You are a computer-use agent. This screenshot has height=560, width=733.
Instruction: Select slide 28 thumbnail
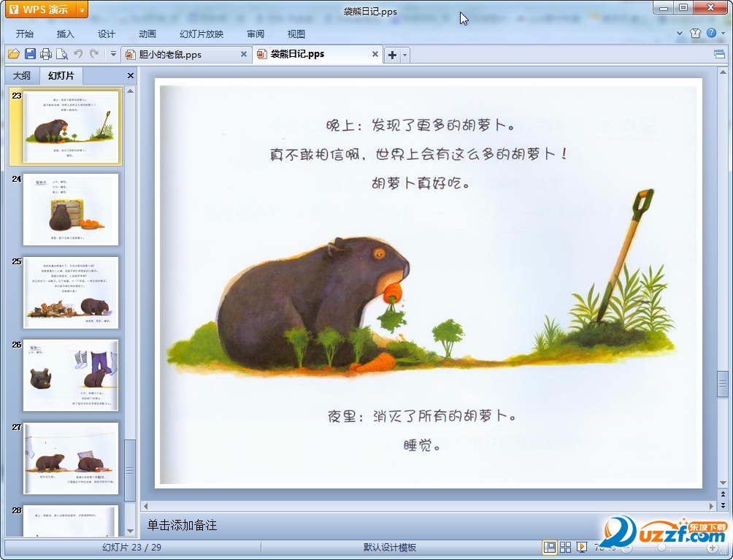[x=71, y=521]
